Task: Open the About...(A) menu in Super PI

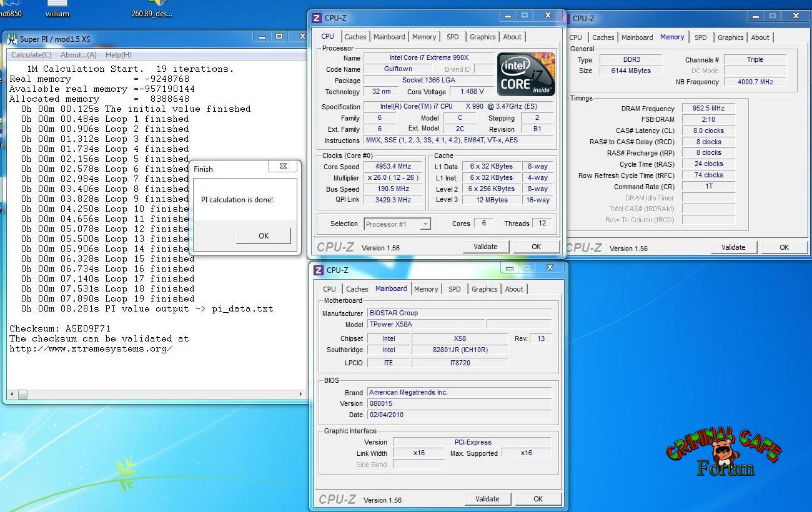Action: tap(79, 55)
